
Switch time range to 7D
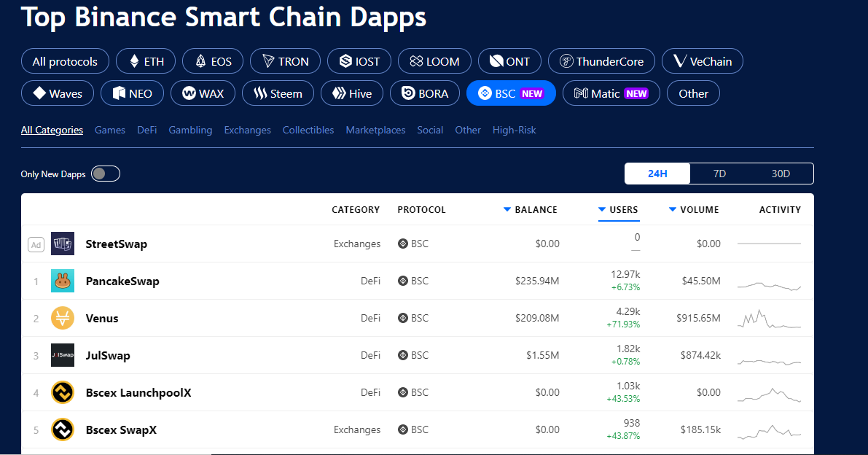(x=719, y=174)
